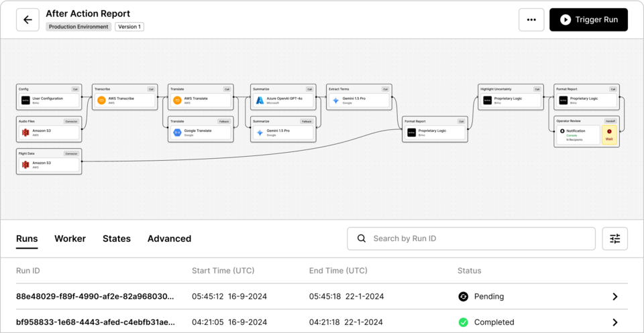Open the States tab

pos(117,239)
